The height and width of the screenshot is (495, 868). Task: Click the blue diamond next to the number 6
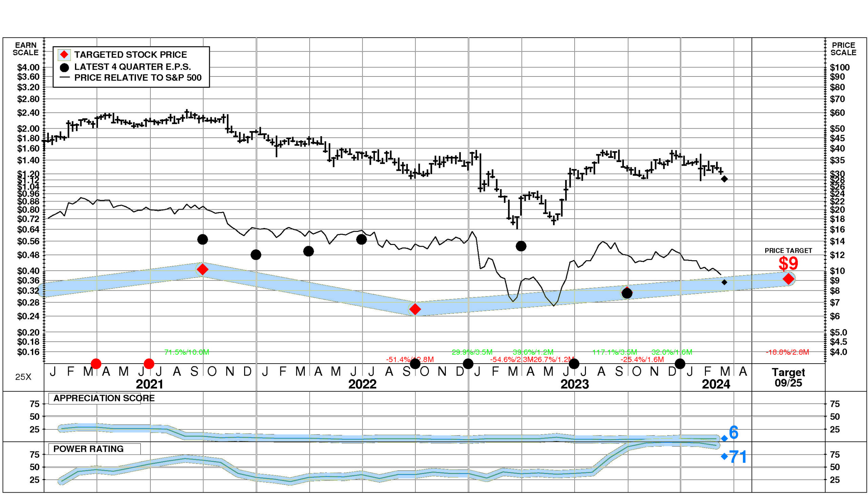[x=724, y=438]
